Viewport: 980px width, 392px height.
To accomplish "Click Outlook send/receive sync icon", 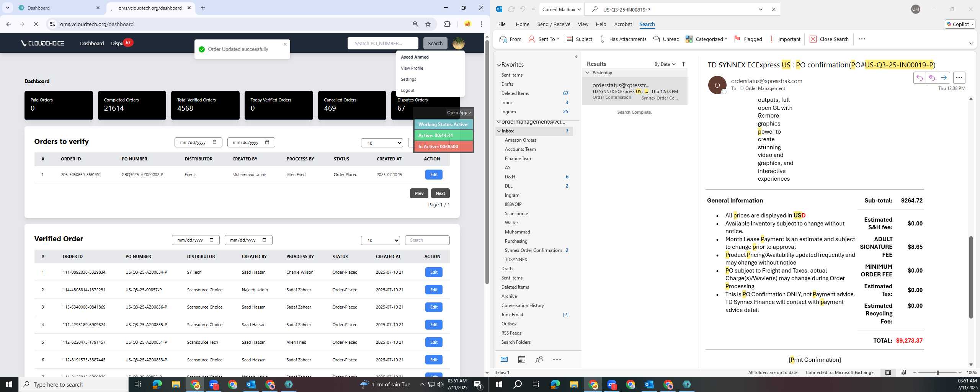I will pyautogui.click(x=511, y=9).
